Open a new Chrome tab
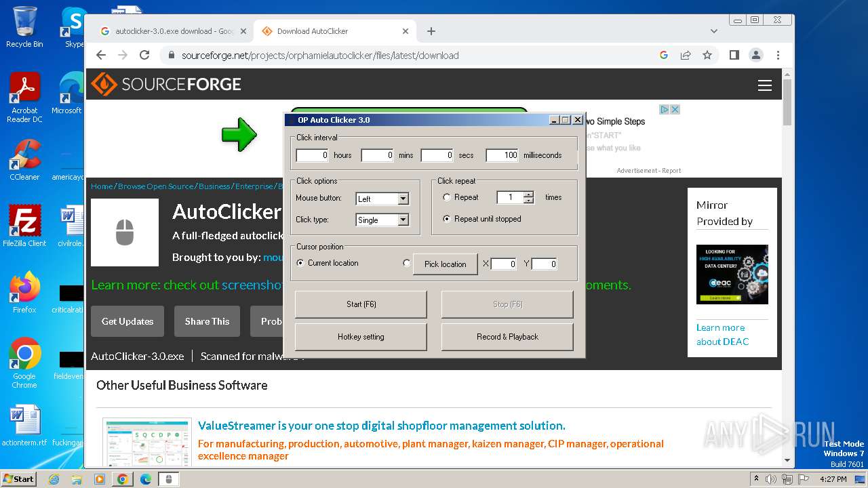Image resolution: width=868 pixels, height=488 pixels. [431, 31]
